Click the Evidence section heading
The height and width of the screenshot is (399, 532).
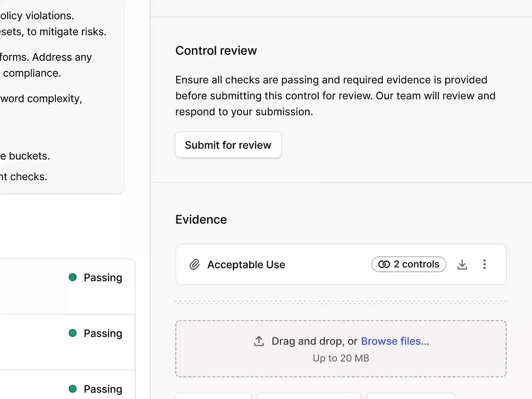pos(201,219)
